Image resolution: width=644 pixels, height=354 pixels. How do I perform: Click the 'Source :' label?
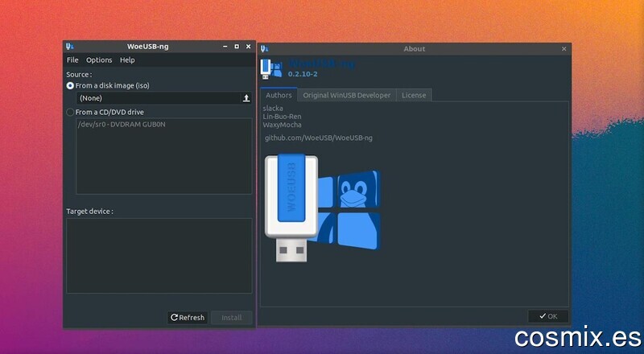79,75
